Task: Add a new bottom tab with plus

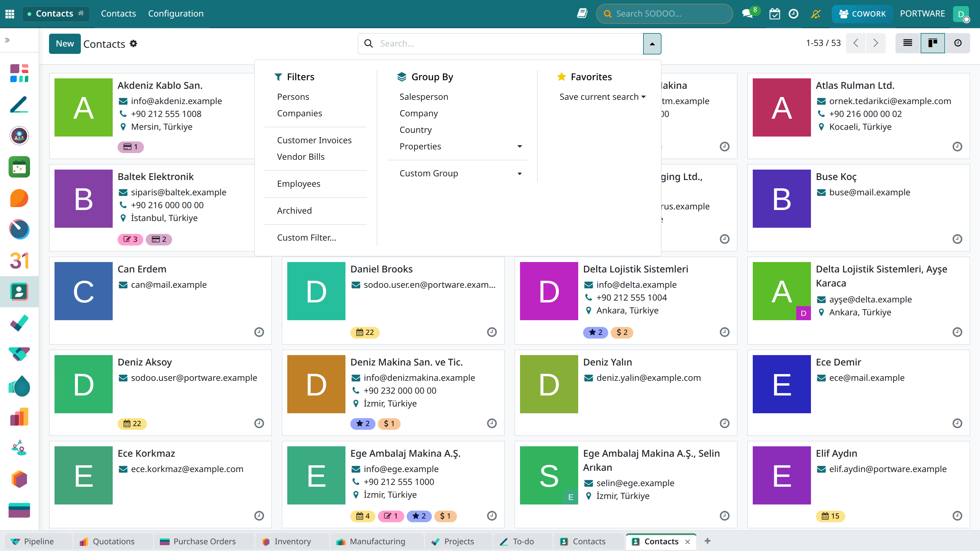Action: (708, 541)
